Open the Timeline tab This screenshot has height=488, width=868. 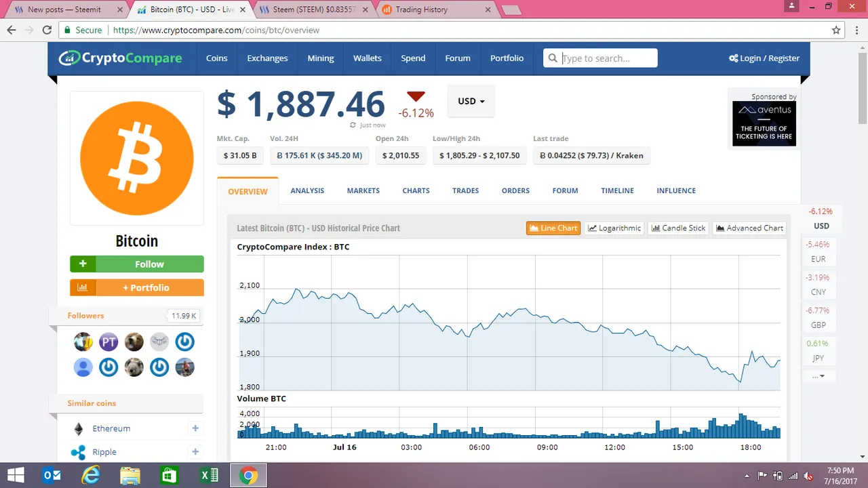pos(617,191)
